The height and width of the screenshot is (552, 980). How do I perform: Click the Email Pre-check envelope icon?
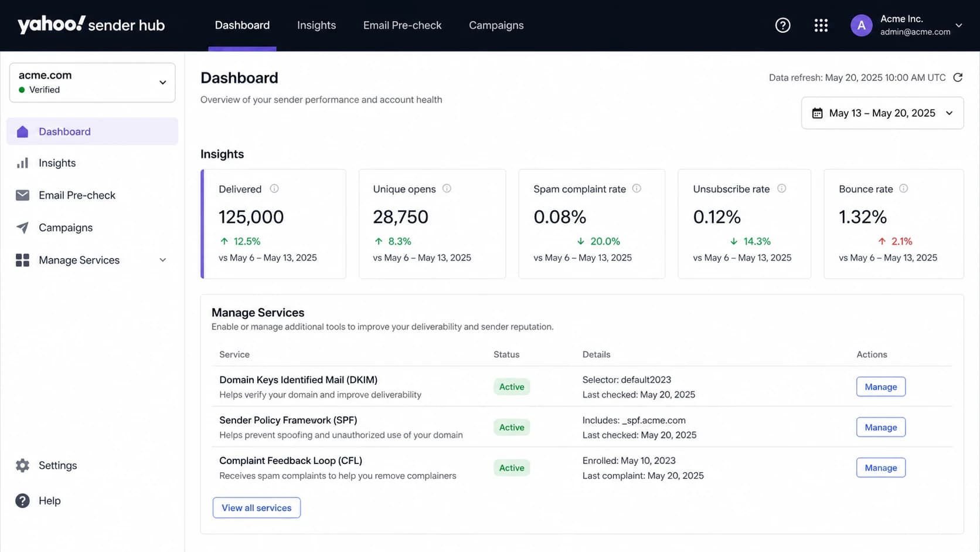22,195
